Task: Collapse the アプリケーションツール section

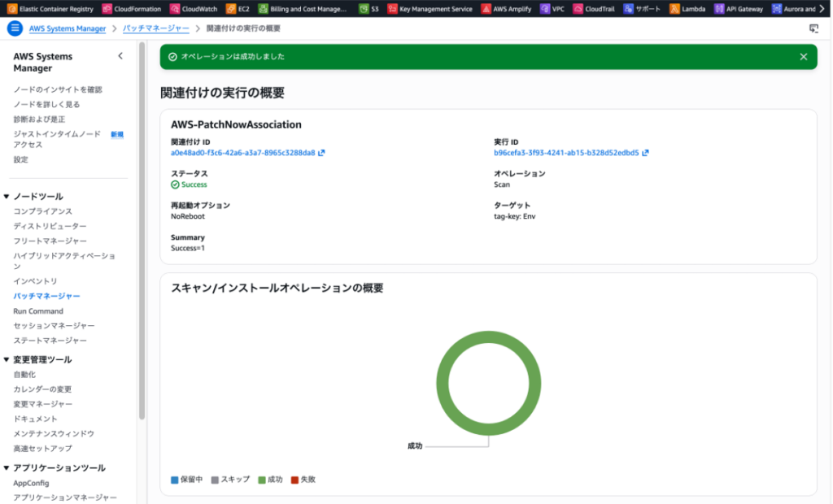Action: (x=7, y=468)
